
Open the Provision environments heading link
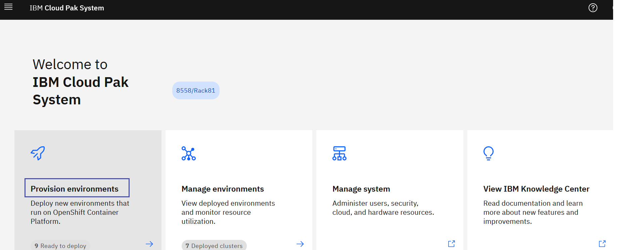[x=75, y=189]
